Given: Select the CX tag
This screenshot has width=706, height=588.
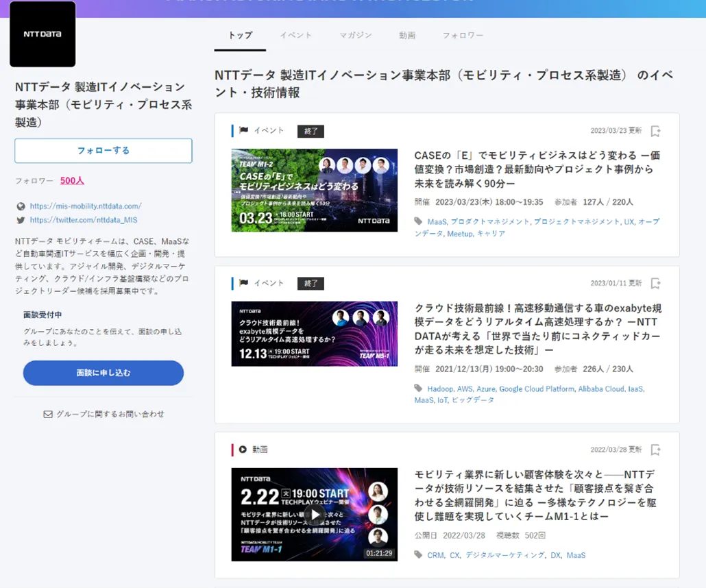Looking at the screenshot, I should pos(454,555).
